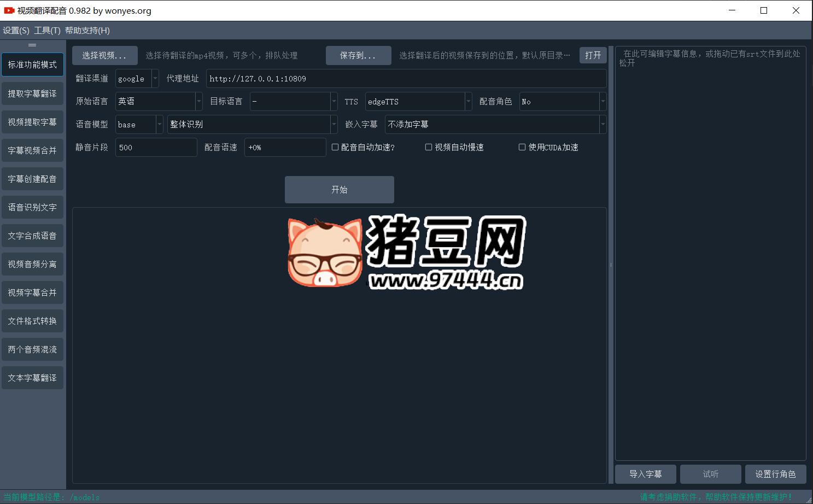Open the 帮助支持(H) menu
Image resolution: width=813 pixels, height=504 pixels.
87,31
